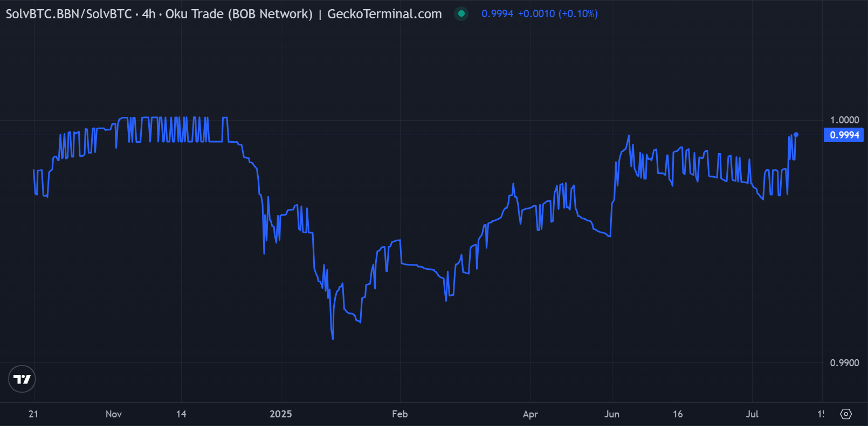Click the SolvBTC.BBN/SolvBTC chart title
868x426 pixels.
pyautogui.click(x=224, y=14)
